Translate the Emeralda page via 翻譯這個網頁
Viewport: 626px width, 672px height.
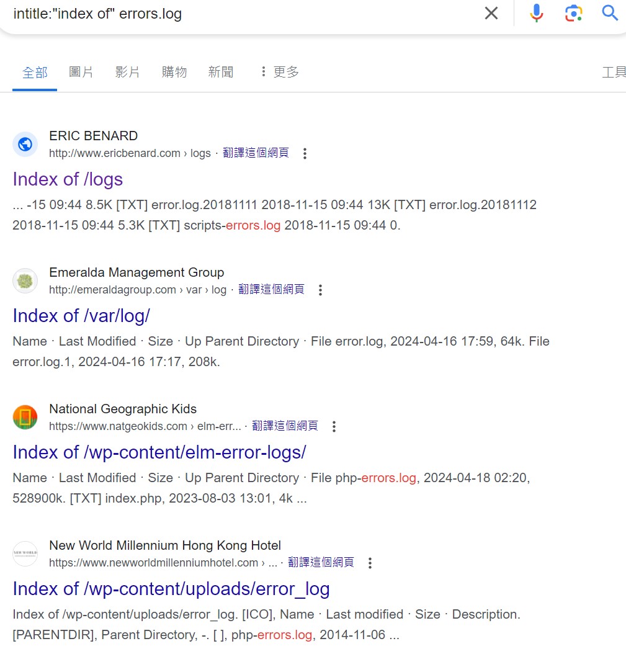(x=271, y=289)
